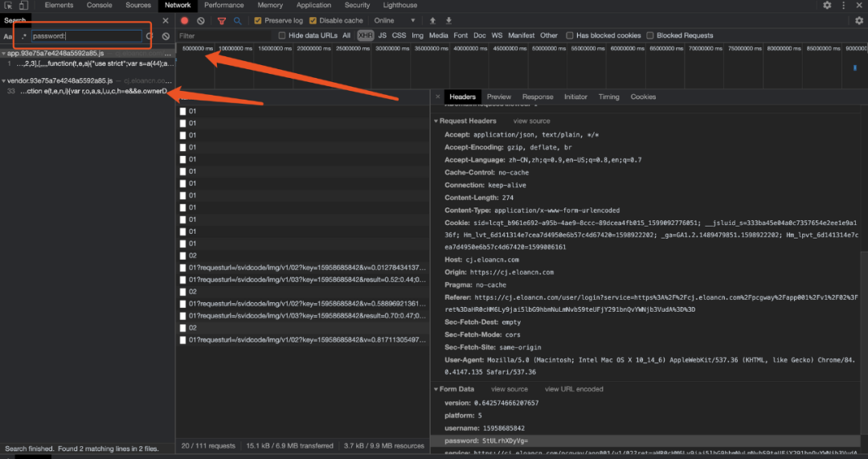Show the Response tab of the request
Screen dimensions: 868x459
(x=538, y=97)
